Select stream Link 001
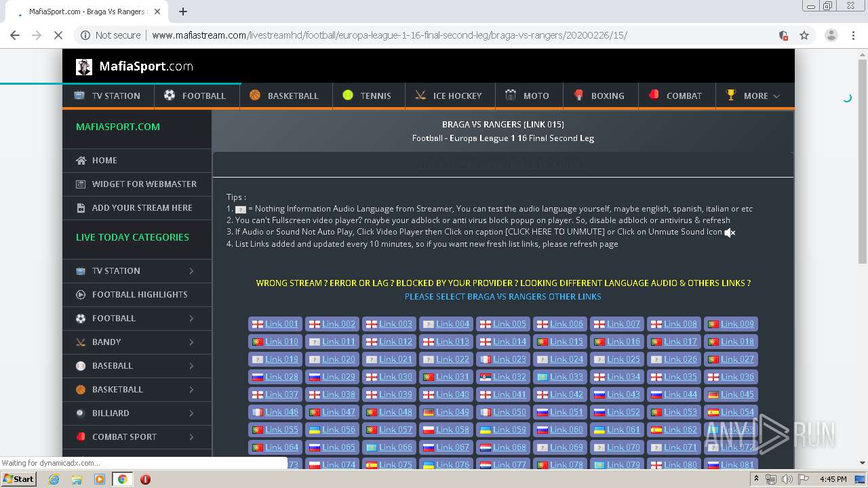The image size is (868, 488). (275, 324)
